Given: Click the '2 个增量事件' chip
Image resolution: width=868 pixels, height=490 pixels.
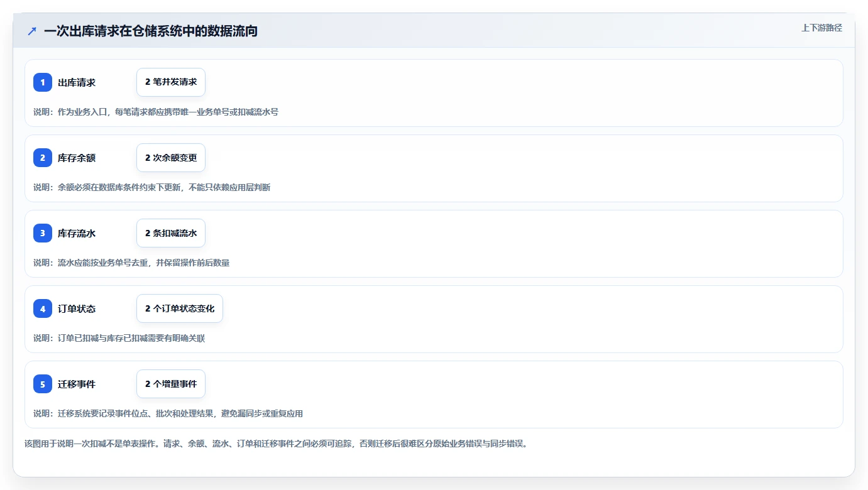Looking at the screenshot, I should coord(171,384).
